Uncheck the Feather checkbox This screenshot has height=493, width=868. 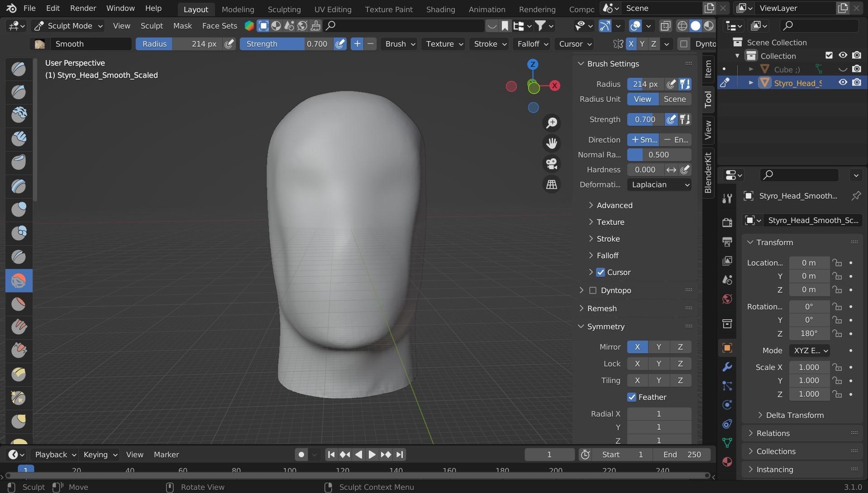tap(632, 397)
